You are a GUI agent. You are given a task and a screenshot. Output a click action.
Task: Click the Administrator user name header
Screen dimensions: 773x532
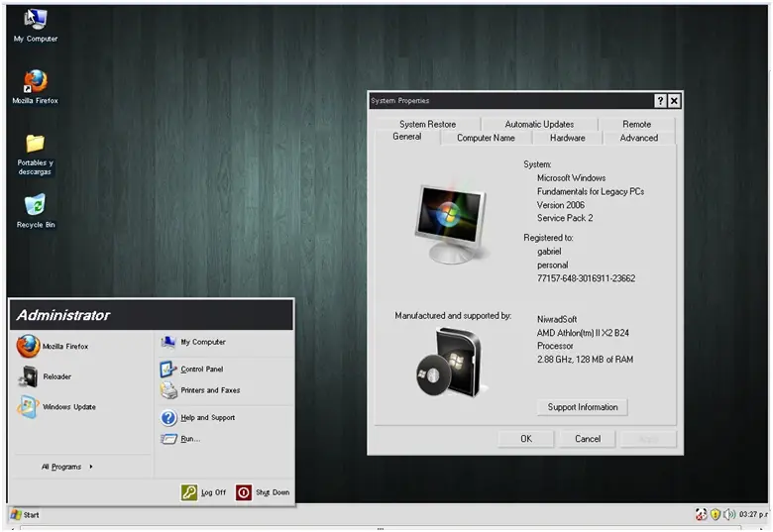click(63, 315)
